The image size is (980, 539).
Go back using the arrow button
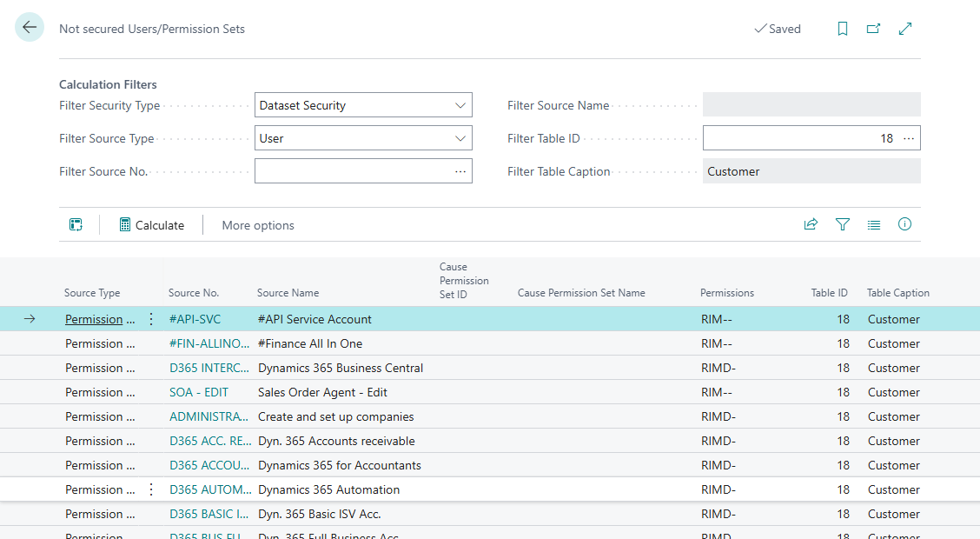point(30,28)
